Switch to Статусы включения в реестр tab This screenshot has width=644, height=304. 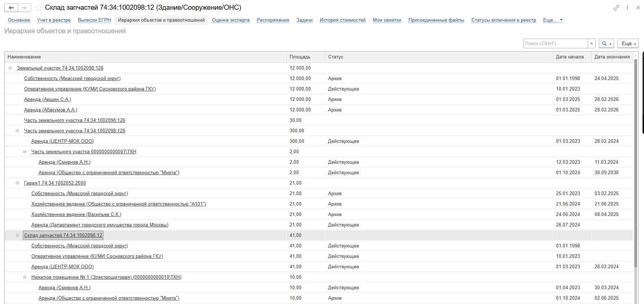[x=504, y=20]
